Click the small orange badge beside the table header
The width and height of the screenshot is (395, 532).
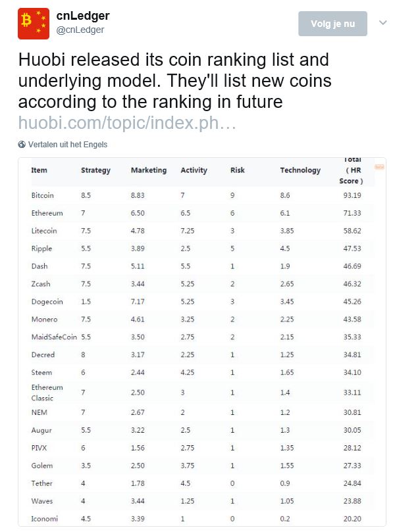(379, 168)
